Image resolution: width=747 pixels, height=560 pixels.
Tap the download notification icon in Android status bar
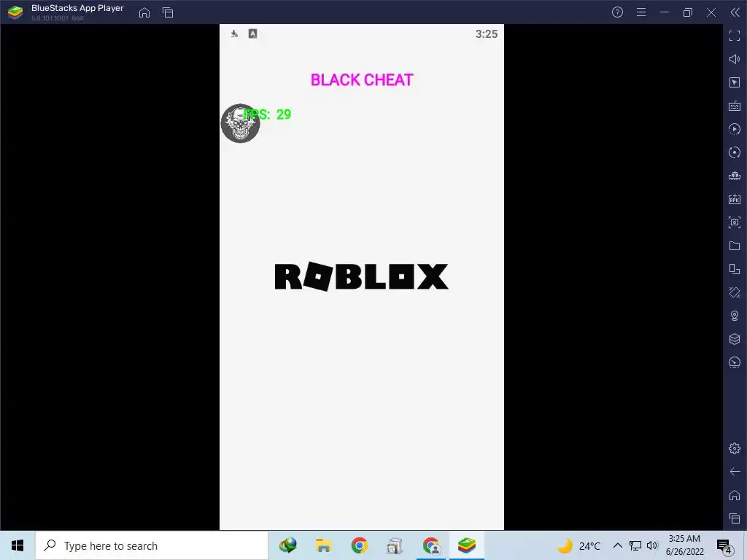coord(234,34)
